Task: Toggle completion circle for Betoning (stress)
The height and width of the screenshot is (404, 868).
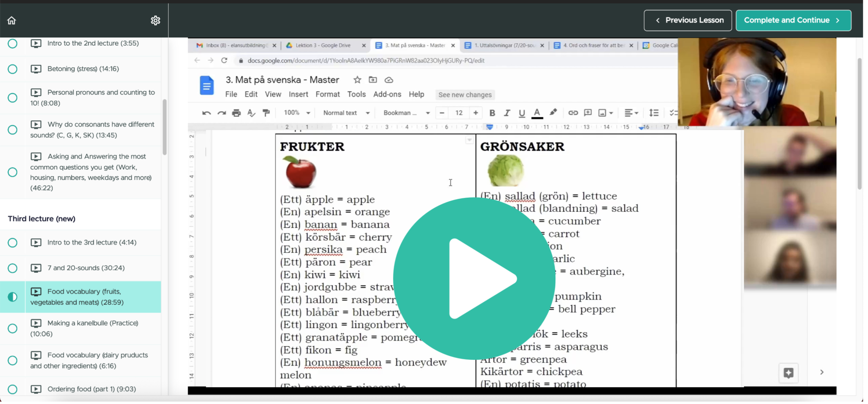Action: pyautogui.click(x=12, y=69)
